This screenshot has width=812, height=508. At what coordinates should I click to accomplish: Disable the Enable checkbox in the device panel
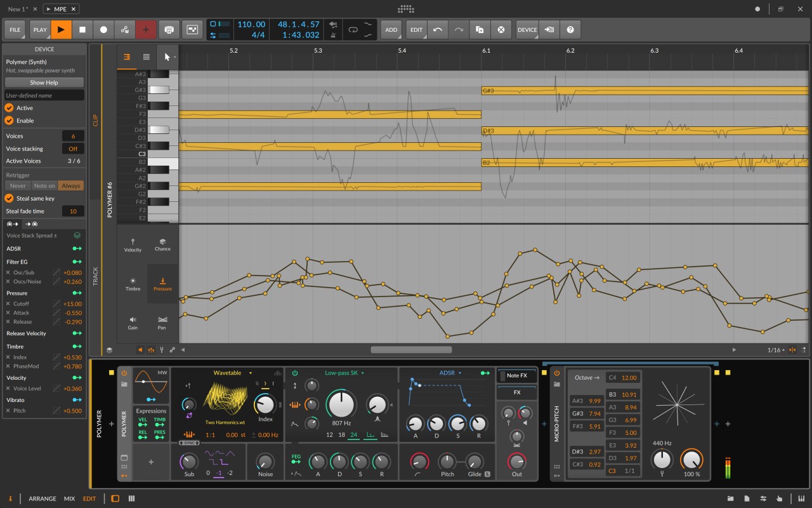[x=9, y=121]
